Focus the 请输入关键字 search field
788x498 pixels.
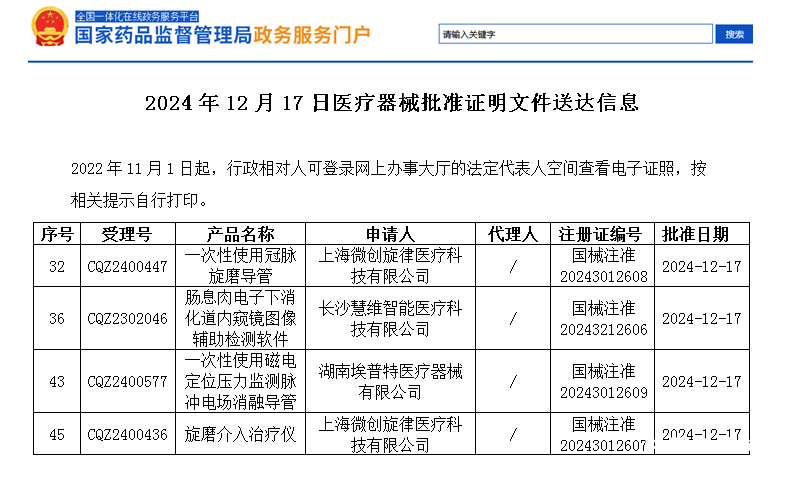pos(575,34)
